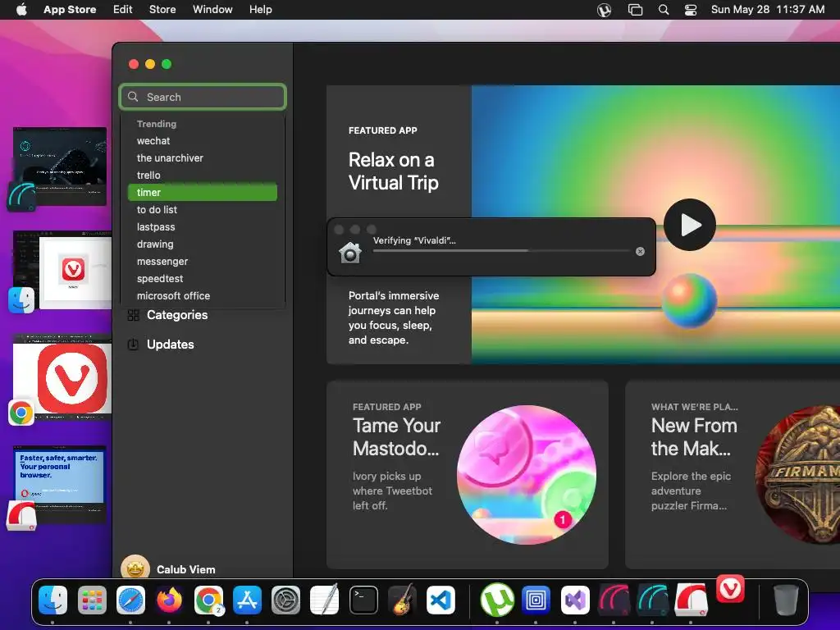Play the Relax on a Virtual Trip video

point(690,225)
